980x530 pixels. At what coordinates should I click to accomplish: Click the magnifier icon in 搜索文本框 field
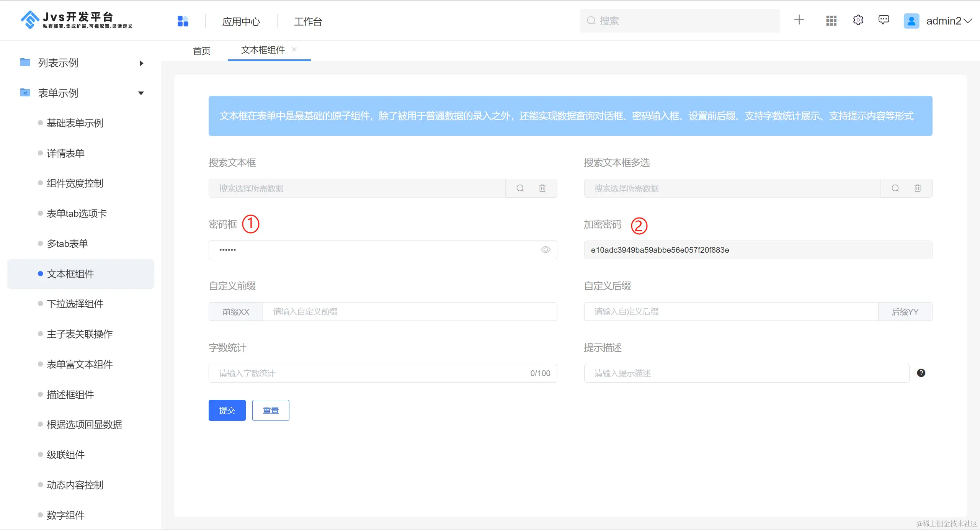(x=520, y=188)
